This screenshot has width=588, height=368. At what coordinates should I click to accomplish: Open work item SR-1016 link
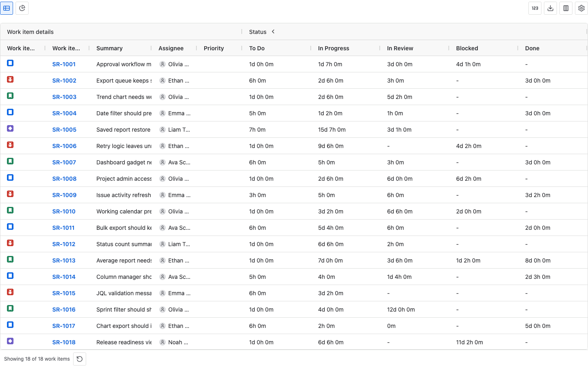tap(64, 310)
